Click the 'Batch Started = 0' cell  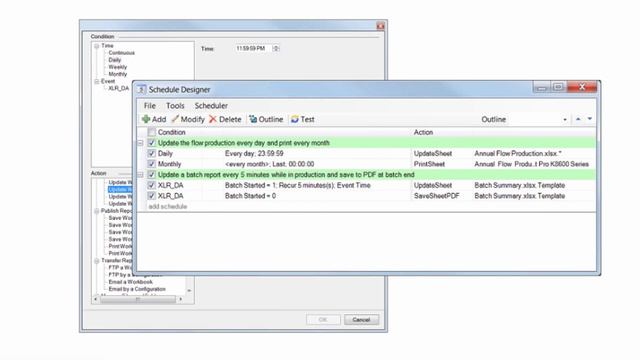click(250, 196)
